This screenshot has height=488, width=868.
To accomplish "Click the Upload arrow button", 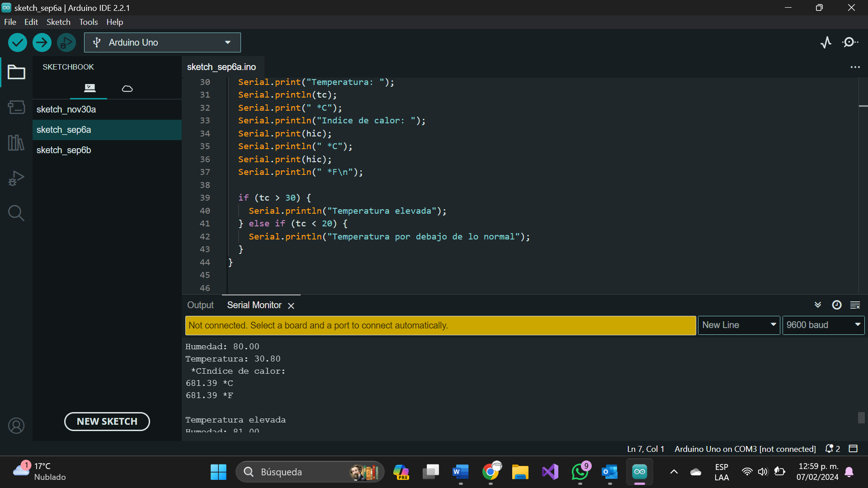I will (x=42, y=42).
